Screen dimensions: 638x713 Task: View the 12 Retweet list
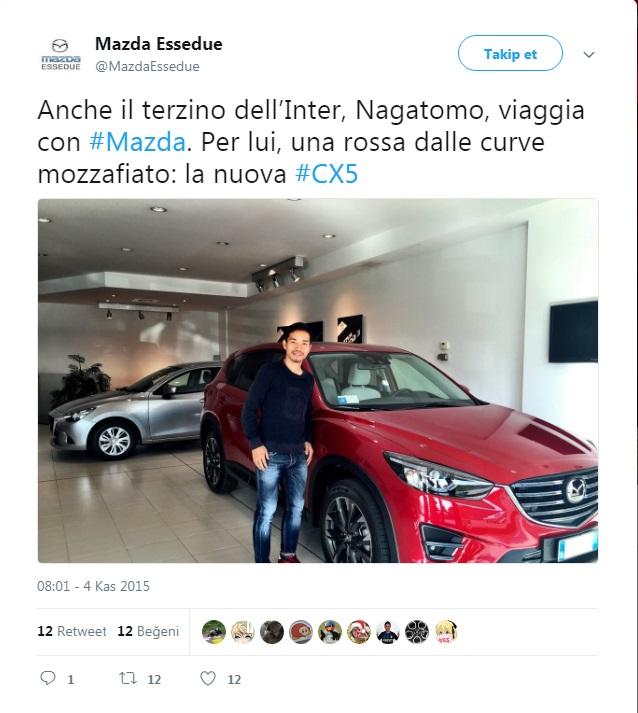click(72, 631)
